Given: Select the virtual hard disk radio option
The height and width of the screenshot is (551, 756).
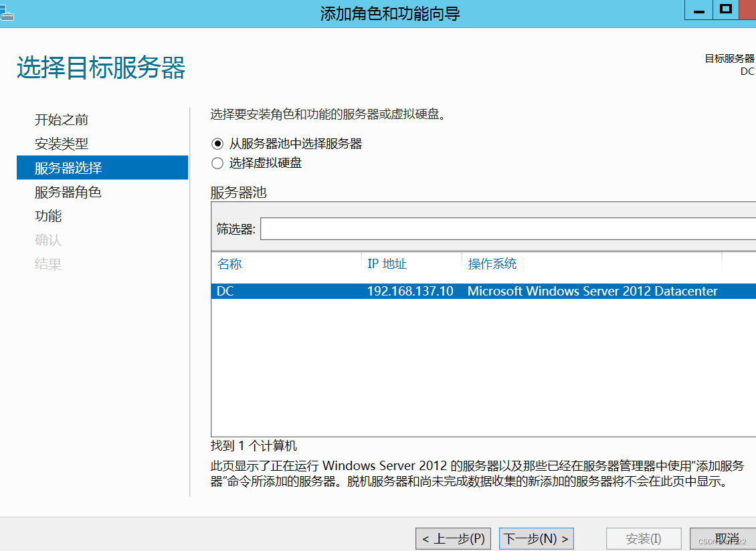Looking at the screenshot, I should [x=217, y=163].
